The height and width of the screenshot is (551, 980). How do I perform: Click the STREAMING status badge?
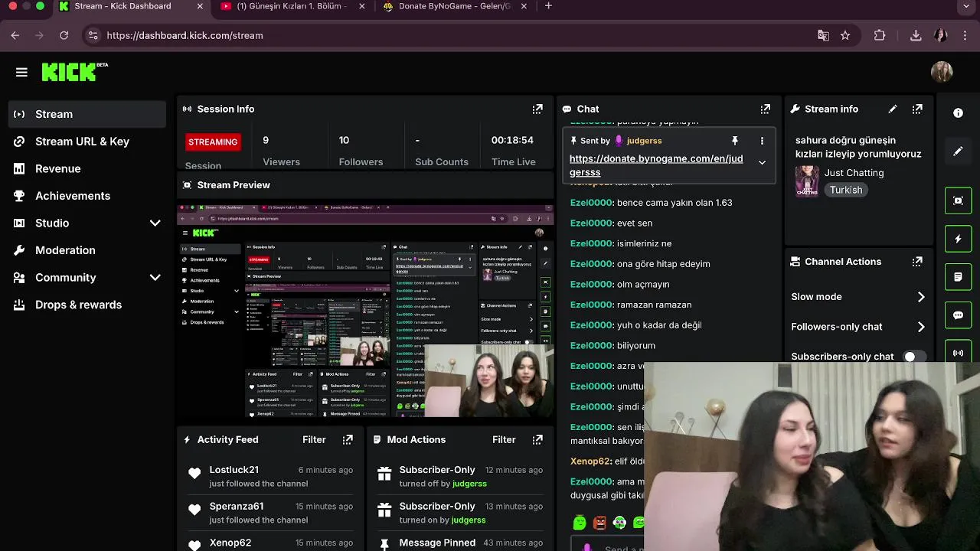pos(213,142)
